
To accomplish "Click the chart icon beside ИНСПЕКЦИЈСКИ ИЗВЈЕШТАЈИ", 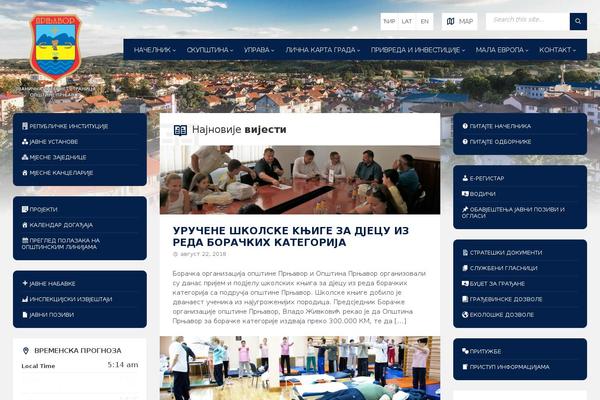I will 25,299.
